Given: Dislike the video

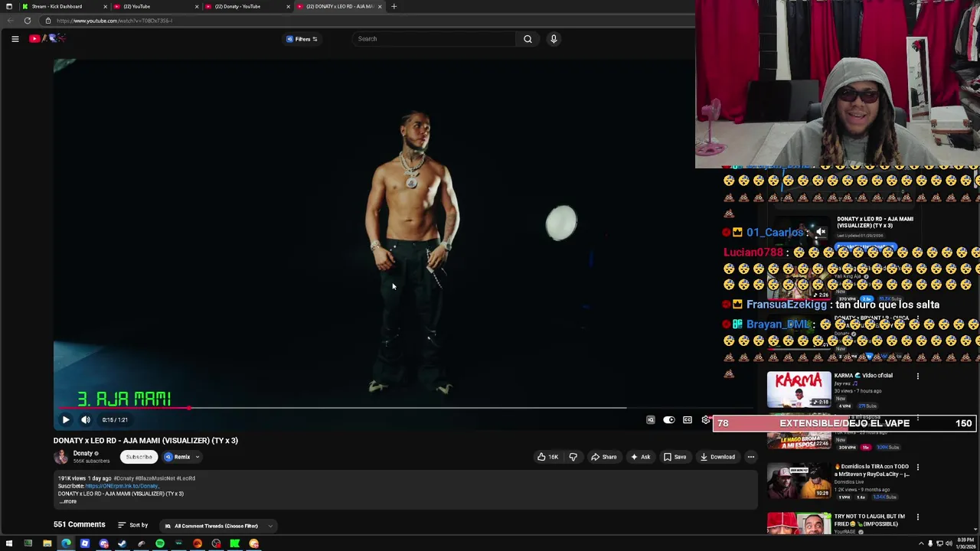Looking at the screenshot, I should (573, 457).
